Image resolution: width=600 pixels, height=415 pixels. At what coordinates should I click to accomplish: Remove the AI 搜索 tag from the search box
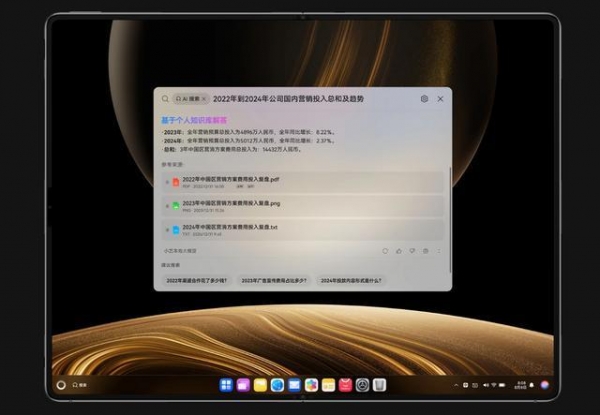click(x=204, y=99)
